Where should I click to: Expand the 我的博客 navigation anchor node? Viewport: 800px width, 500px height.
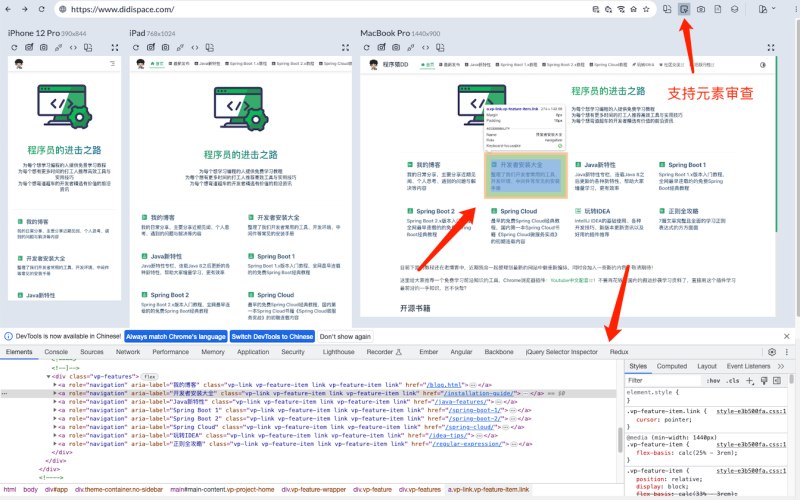pyautogui.click(x=55, y=385)
